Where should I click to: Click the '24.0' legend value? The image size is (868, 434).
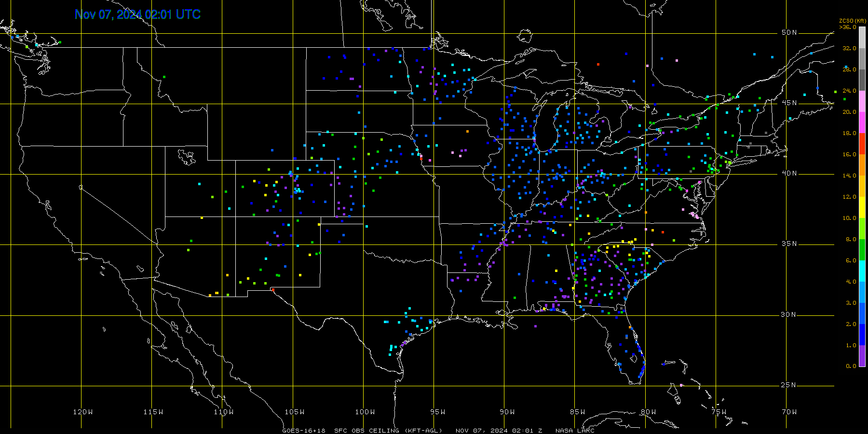coord(849,91)
